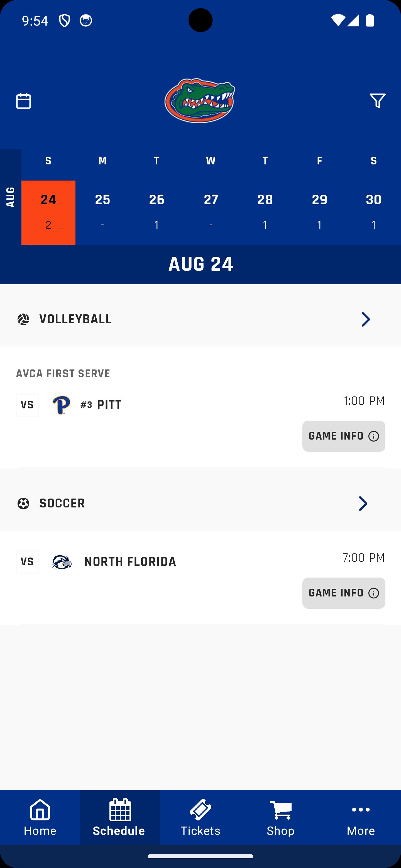
Task: Expand the Volleyball section chevron
Action: pos(366,319)
